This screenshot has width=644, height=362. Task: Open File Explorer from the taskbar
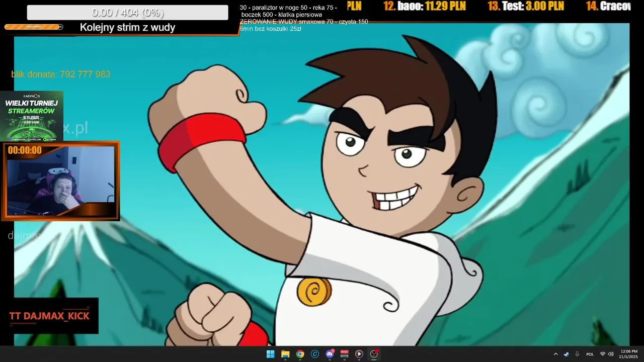click(x=285, y=354)
